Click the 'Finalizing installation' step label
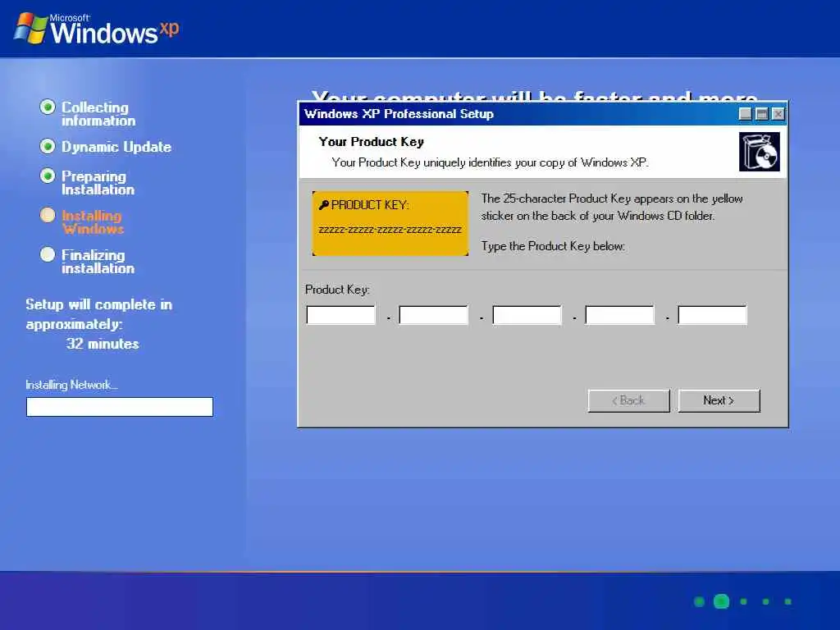Screen dimensions: 840x630 pos(98,262)
